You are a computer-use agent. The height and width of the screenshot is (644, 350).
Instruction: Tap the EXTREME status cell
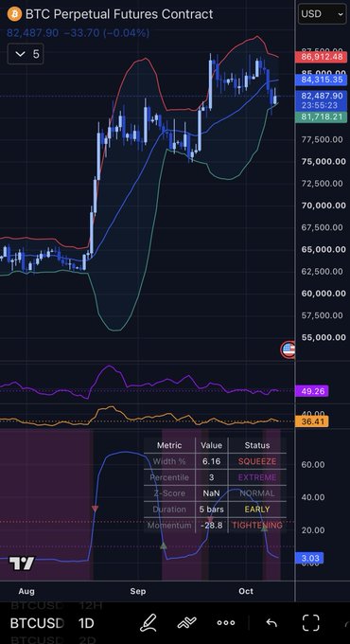[257, 477]
